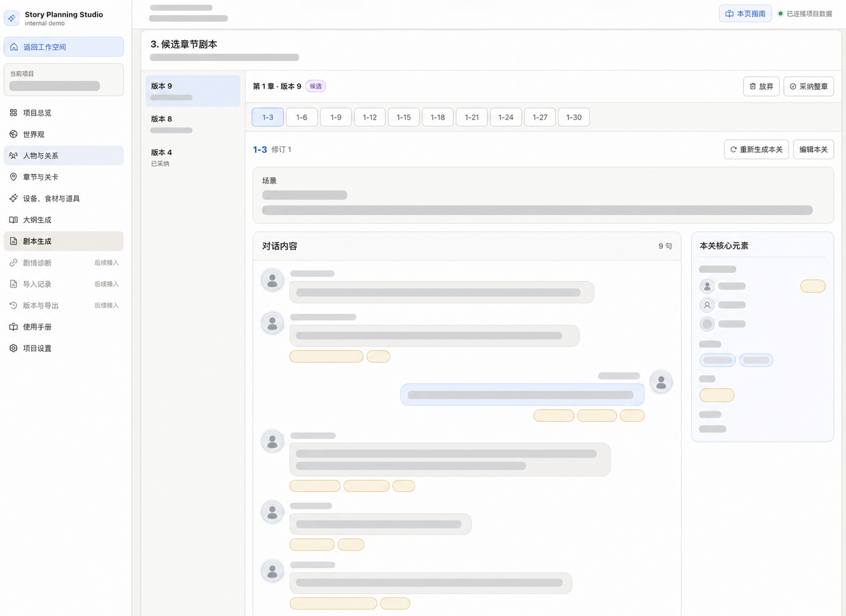Viewport: 846px width, 616px height.
Task: Click the 项目设置 gear icon
Action: [x=13, y=348]
